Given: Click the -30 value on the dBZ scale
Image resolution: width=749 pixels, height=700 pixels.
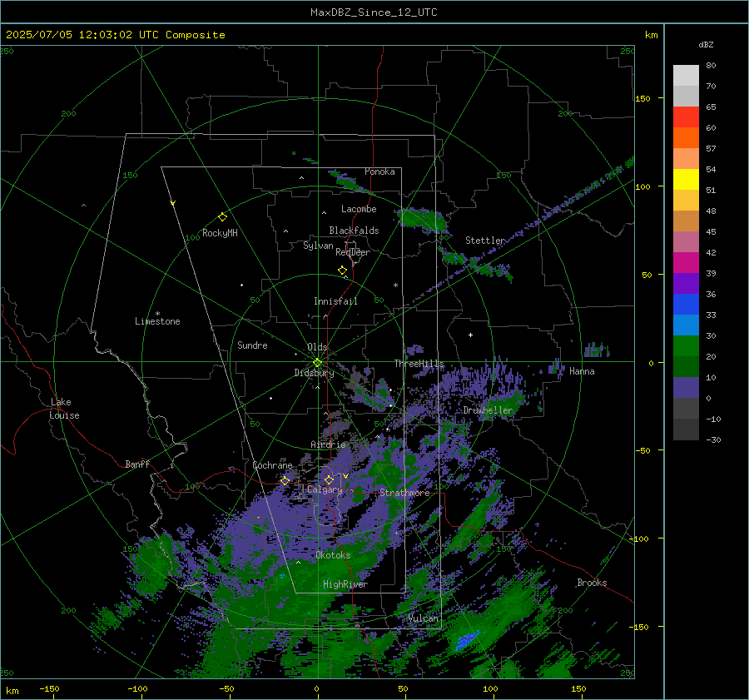Looking at the screenshot, I should [713, 439].
